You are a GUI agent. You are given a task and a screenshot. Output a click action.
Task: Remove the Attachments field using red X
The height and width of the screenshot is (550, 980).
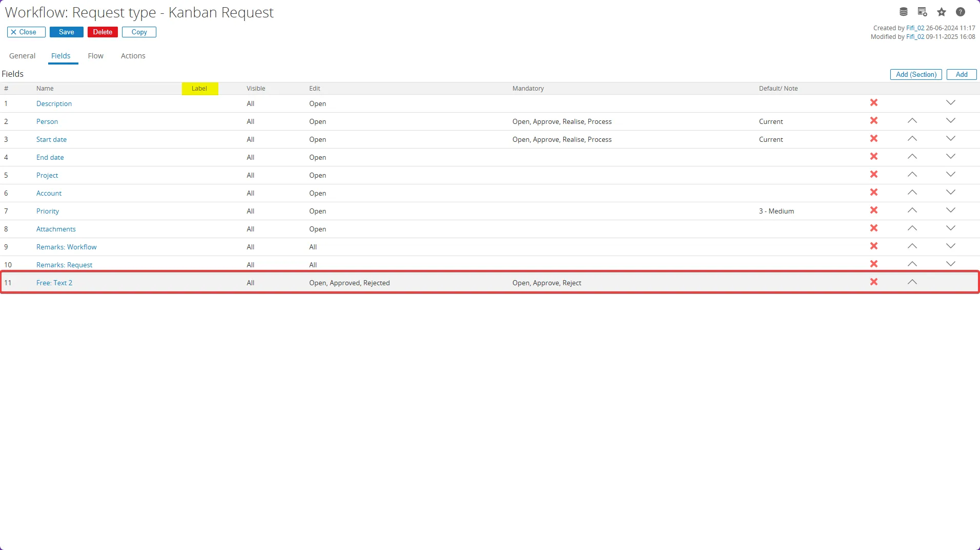click(874, 228)
